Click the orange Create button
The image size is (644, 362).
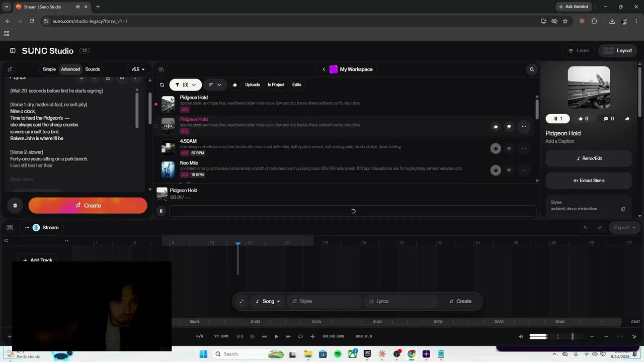click(88, 205)
